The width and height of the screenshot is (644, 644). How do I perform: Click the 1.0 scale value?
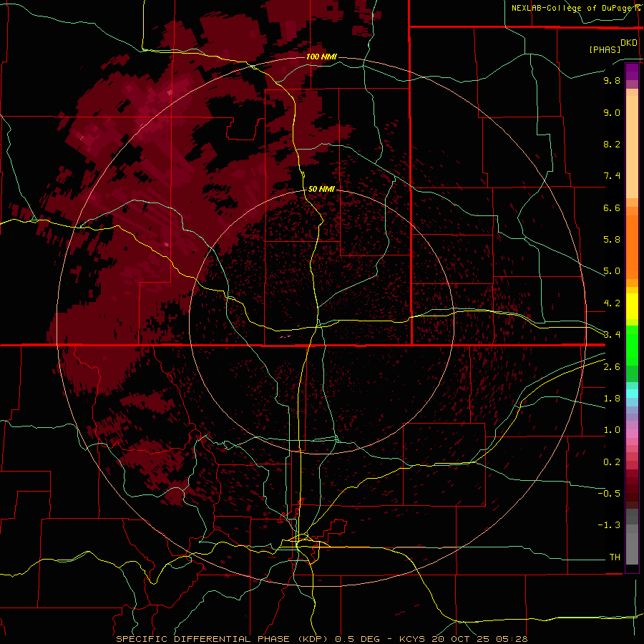[612, 430]
